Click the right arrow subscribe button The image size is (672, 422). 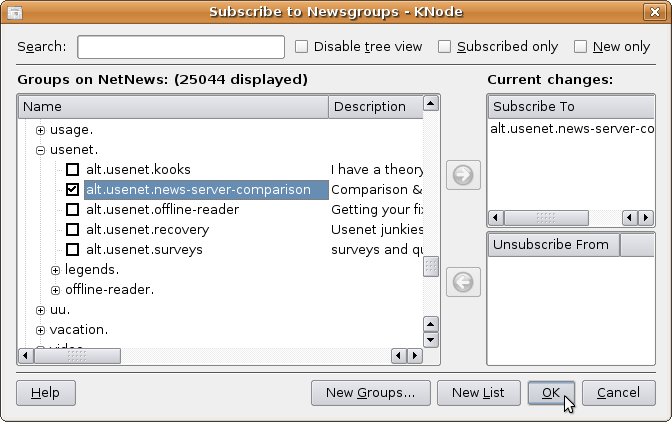(x=465, y=175)
